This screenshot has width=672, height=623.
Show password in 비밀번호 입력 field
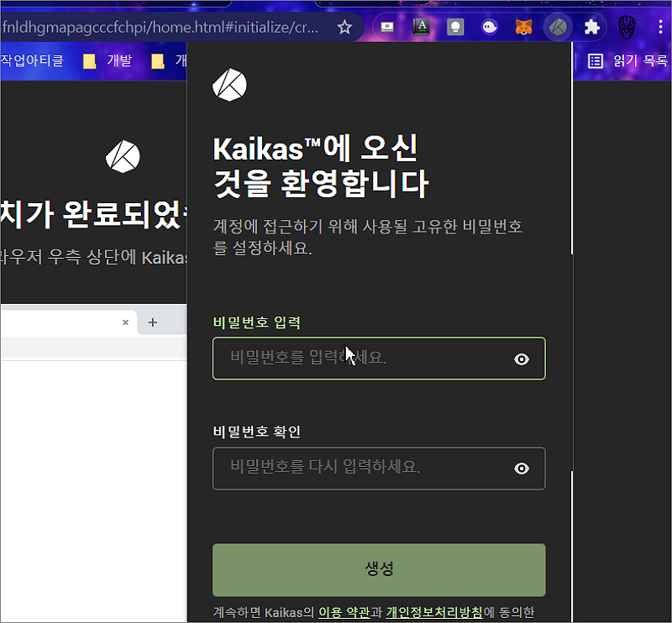(521, 359)
